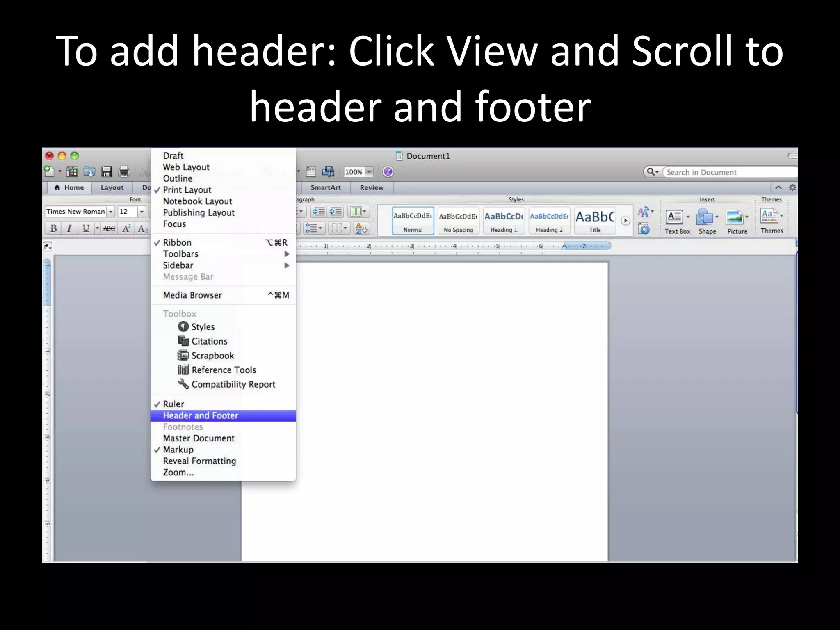Switch to the Home ribbon tab

[x=68, y=187]
